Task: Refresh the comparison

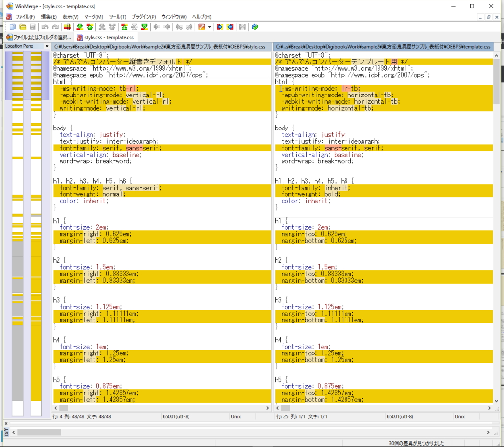Action: click(255, 27)
